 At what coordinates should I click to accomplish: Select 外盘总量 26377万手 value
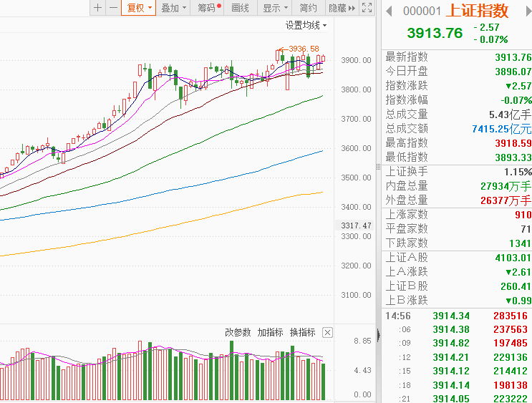506,200
